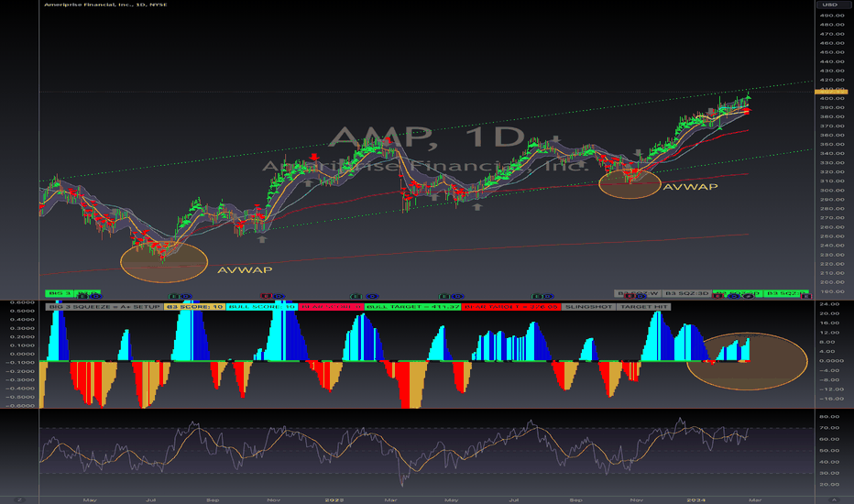Click the red BEAR SCORE: 0 cell

coord(331,307)
